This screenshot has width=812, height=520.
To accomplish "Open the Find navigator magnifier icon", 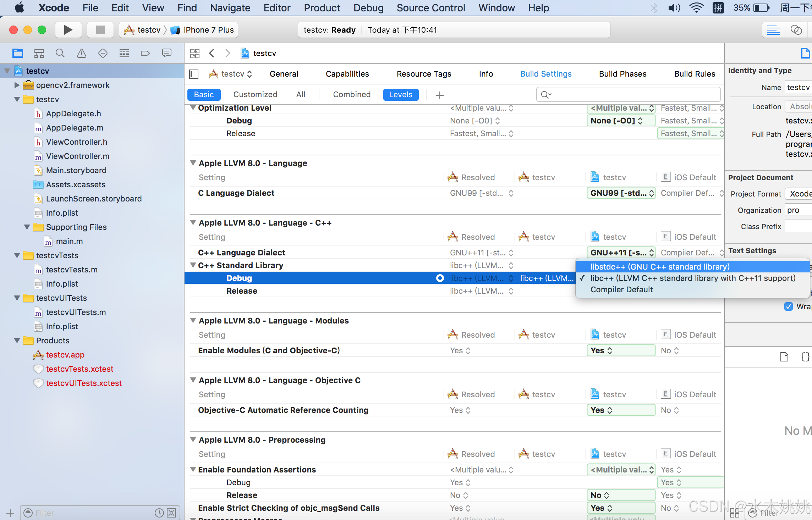I will (x=60, y=54).
